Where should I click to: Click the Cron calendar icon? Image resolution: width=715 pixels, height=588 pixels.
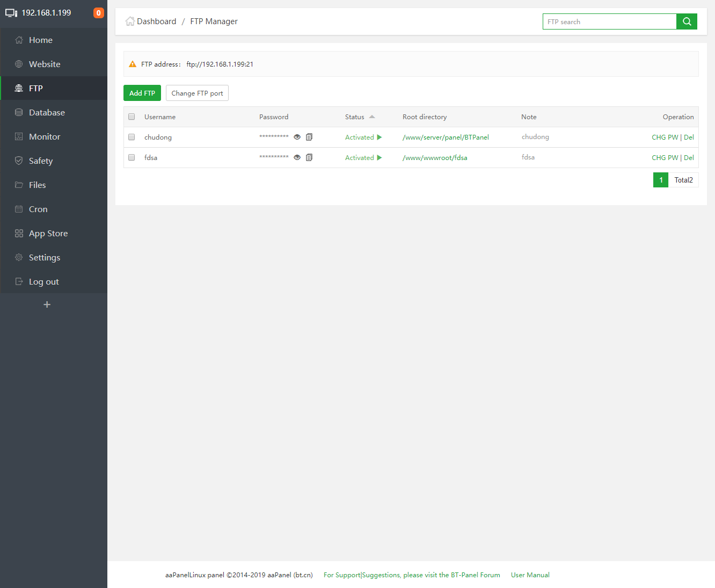[19, 209]
